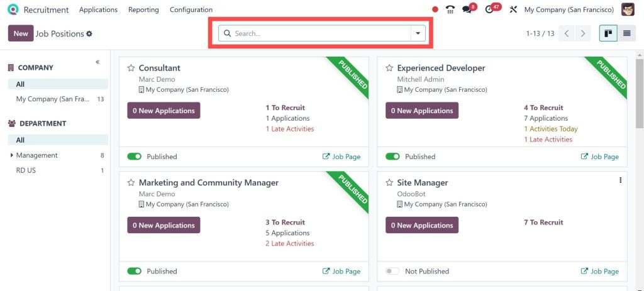This screenshot has width=644, height=291.
Task: Click the Recruitment app title
Action: 47,9
